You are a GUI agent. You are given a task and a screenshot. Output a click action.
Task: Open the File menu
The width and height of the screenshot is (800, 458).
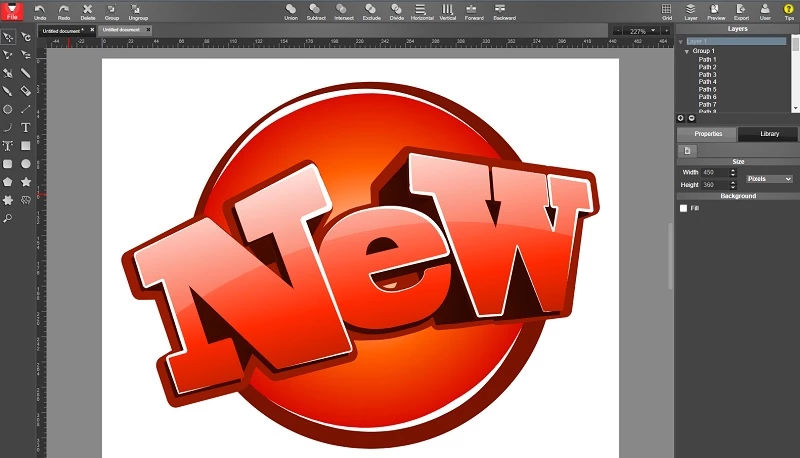[12, 10]
